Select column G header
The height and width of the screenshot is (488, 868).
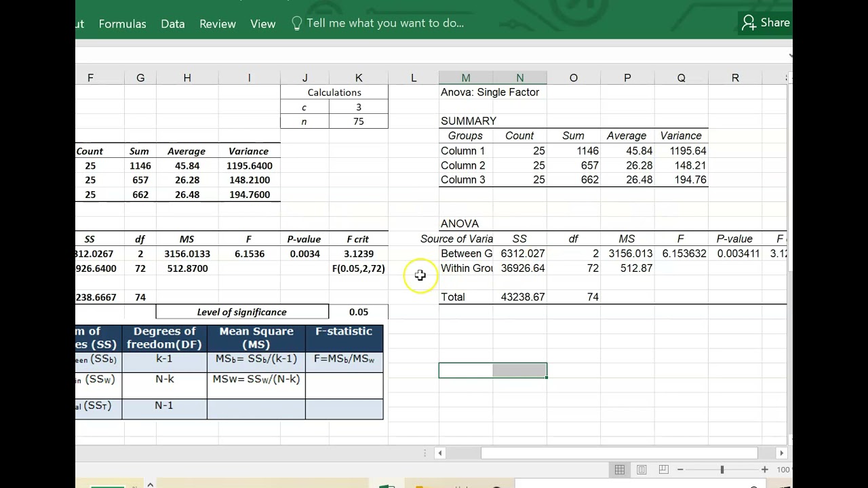[140, 78]
